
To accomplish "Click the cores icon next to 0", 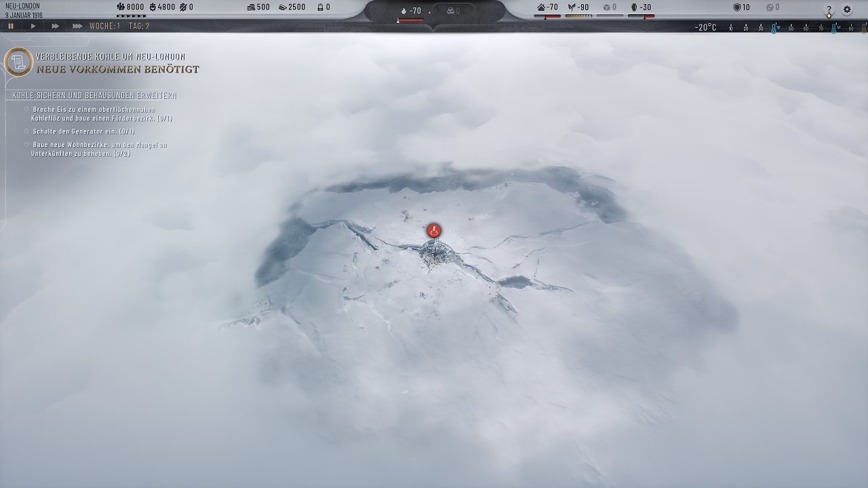I will tap(320, 7).
